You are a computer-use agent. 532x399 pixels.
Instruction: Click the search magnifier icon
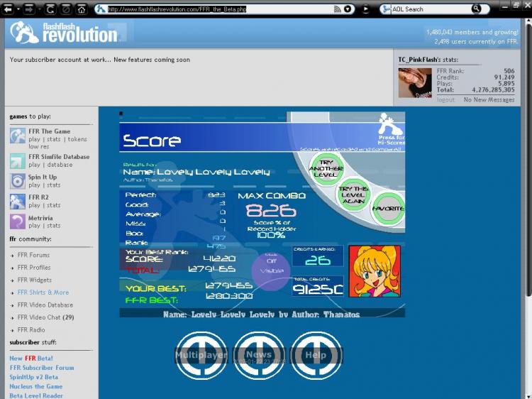pos(477,9)
